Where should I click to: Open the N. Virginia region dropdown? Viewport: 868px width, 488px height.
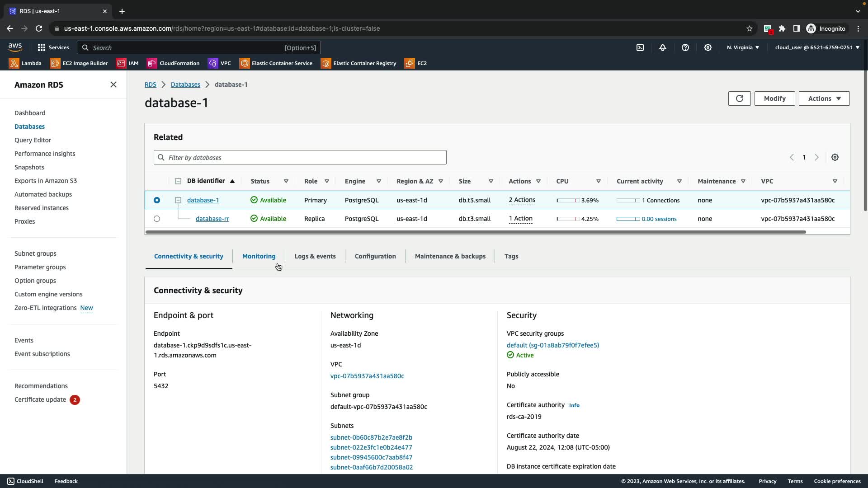pyautogui.click(x=743, y=47)
